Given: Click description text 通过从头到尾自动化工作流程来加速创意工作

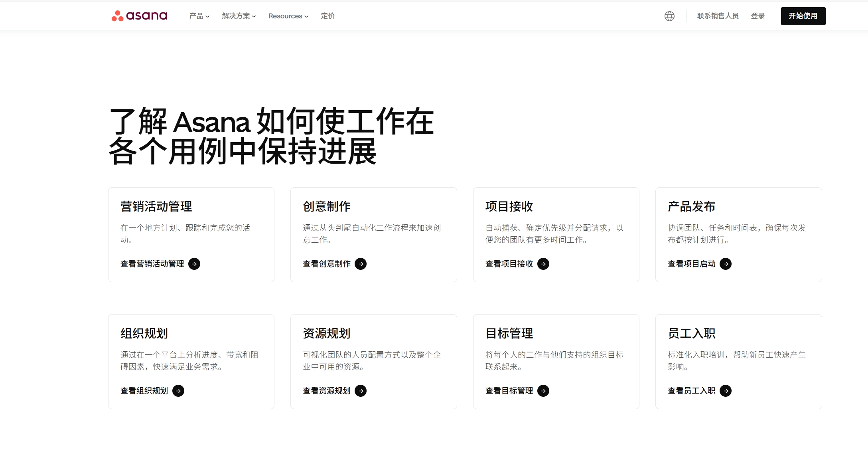Looking at the screenshot, I should pos(372,234).
